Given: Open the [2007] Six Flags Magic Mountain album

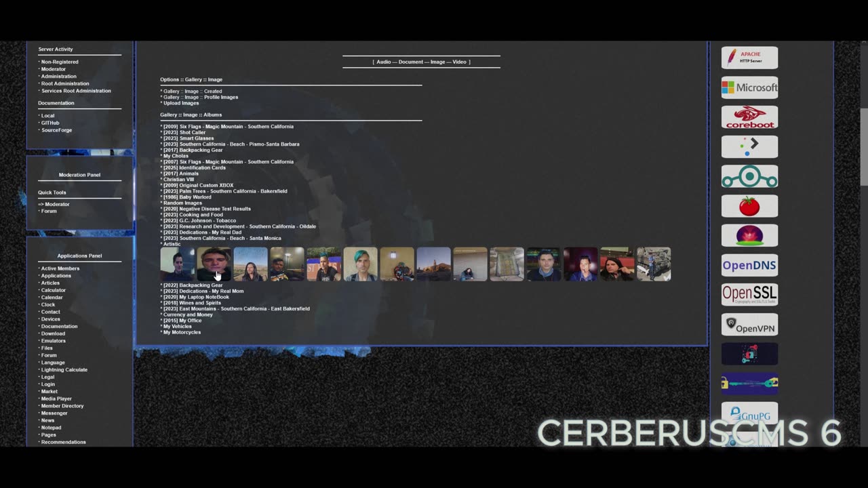Looking at the screenshot, I should 229,162.
